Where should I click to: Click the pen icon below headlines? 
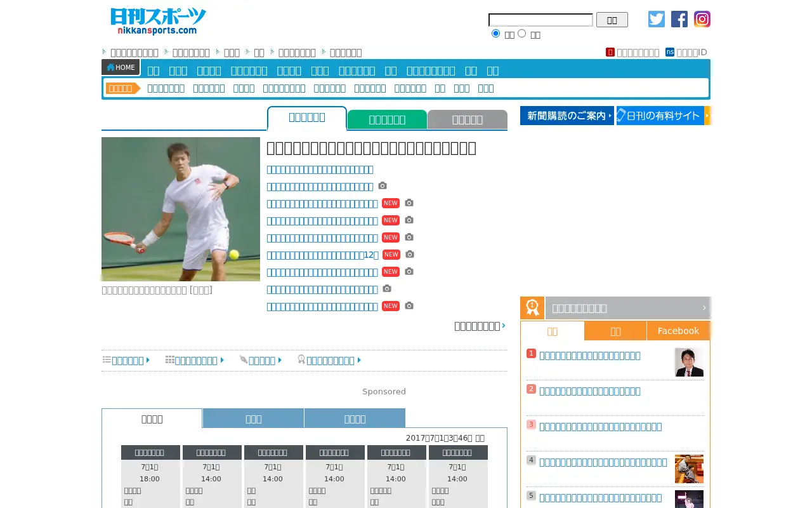coord(244,359)
